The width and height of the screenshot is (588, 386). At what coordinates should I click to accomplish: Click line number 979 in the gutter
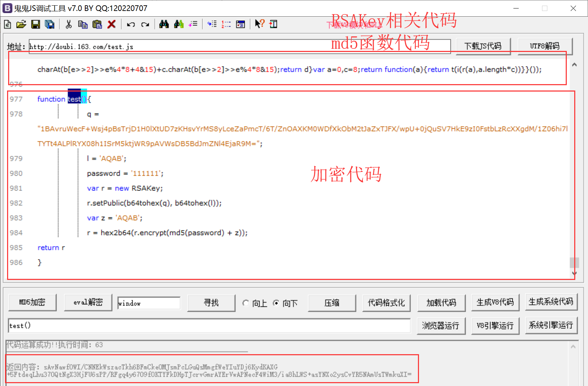tap(16, 159)
